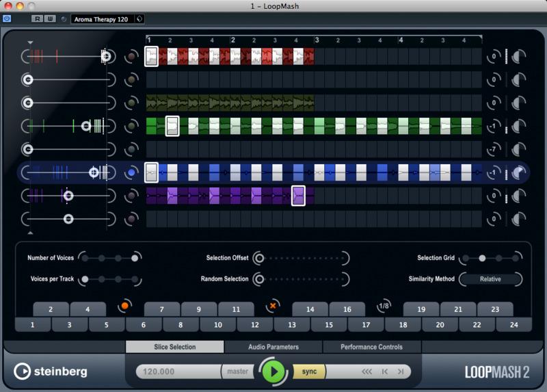The height and width of the screenshot is (392, 547).
Task: Adjust purple track similarity gain slider handle
Action: click(x=68, y=196)
